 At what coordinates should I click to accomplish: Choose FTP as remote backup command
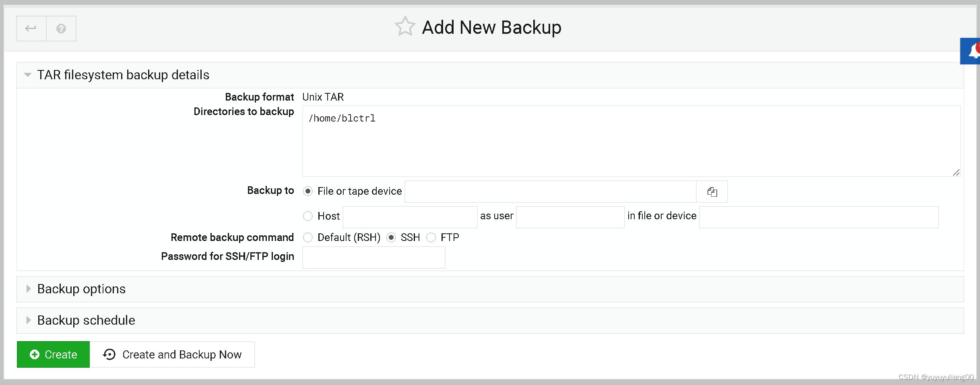[x=431, y=237]
